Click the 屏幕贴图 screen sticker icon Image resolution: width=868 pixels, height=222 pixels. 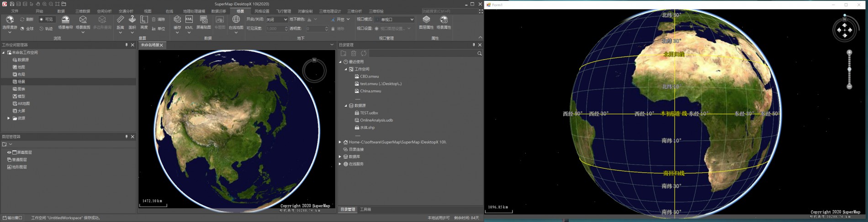(204, 20)
